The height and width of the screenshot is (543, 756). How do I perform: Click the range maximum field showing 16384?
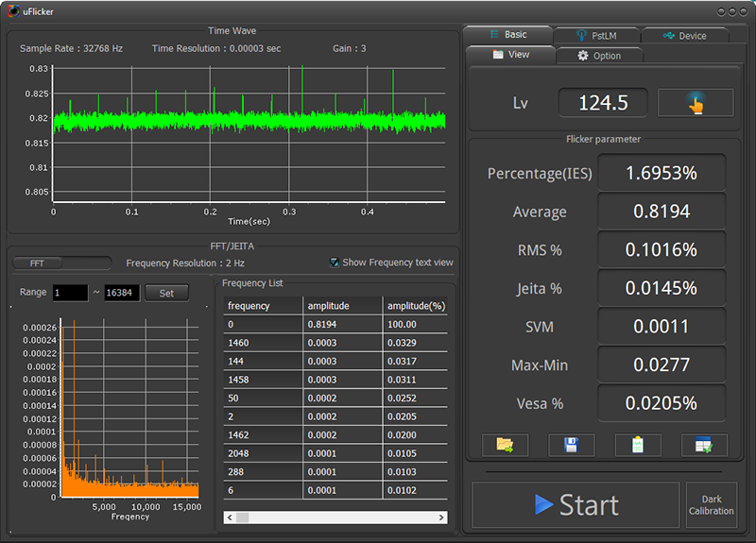122,293
